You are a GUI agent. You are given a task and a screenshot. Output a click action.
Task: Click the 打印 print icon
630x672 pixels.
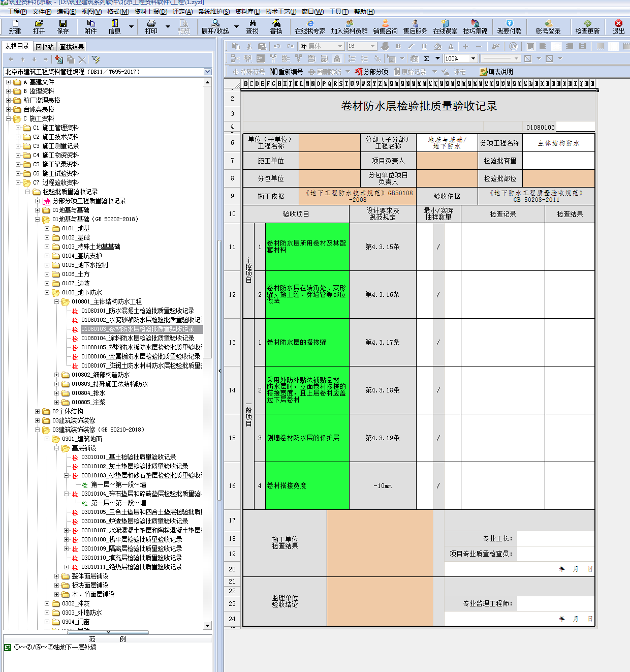[x=151, y=26]
